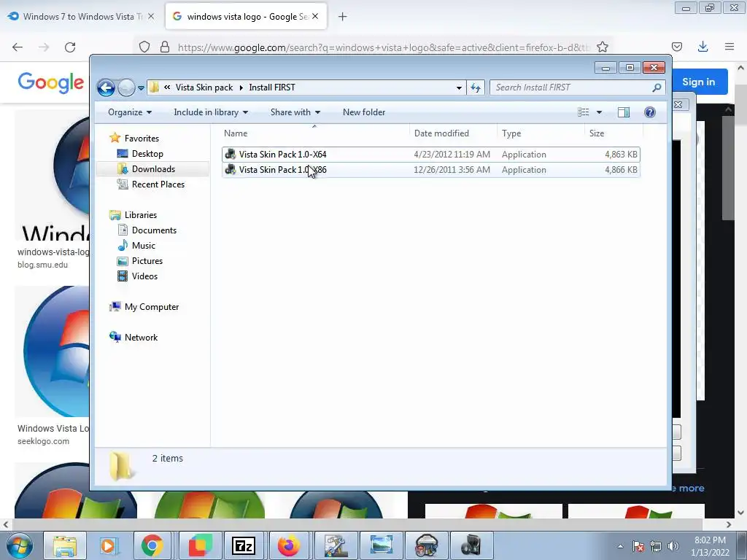This screenshot has width=747, height=560.
Task: Click the volume speaker tray icon
Action: [673, 546]
